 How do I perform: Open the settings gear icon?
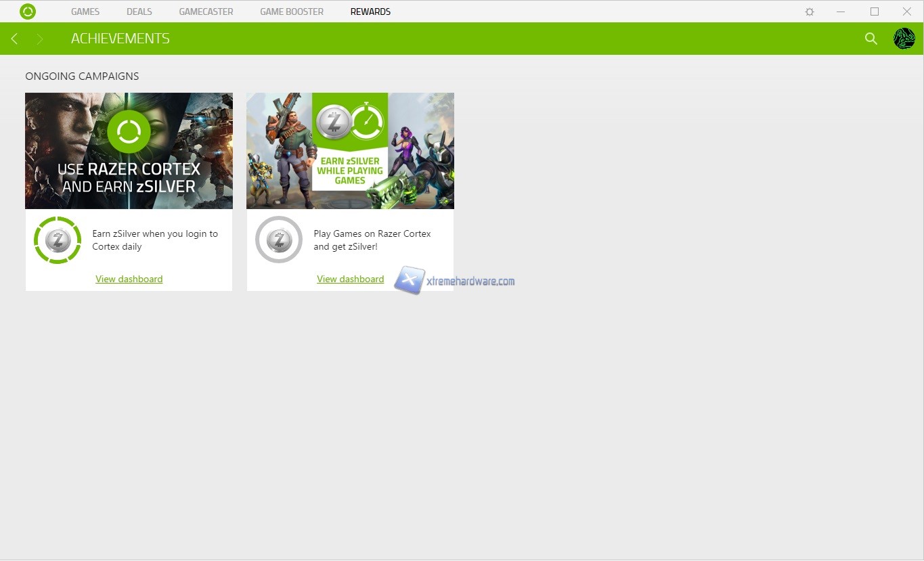tap(810, 12)
